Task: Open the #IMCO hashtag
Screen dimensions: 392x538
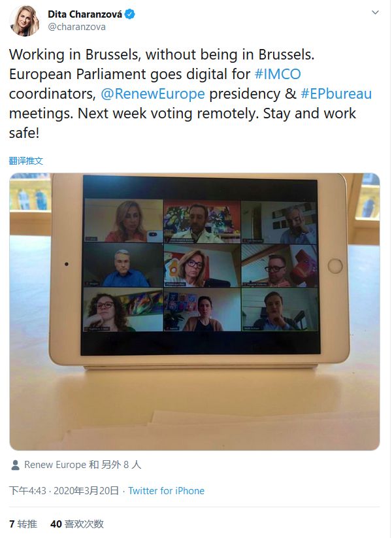Action: (278, 74)
